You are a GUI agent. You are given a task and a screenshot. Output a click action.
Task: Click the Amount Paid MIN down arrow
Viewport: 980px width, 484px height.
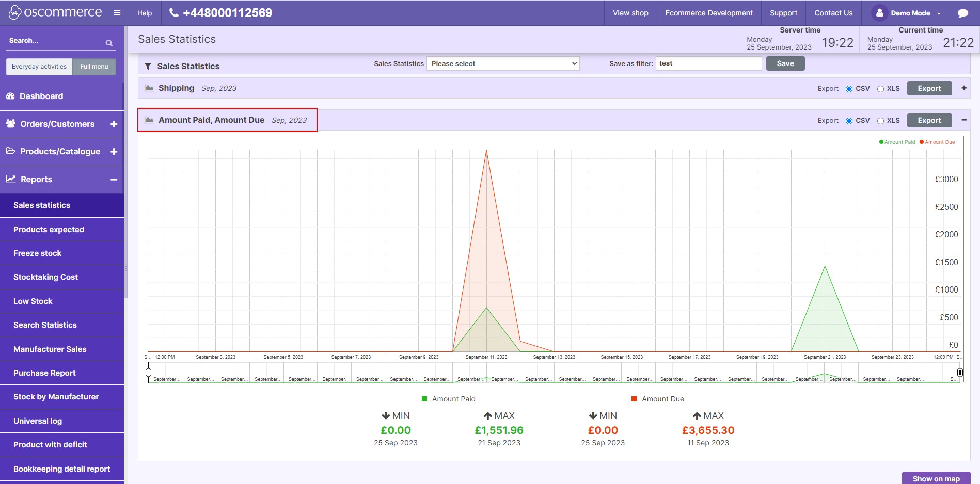386,416
